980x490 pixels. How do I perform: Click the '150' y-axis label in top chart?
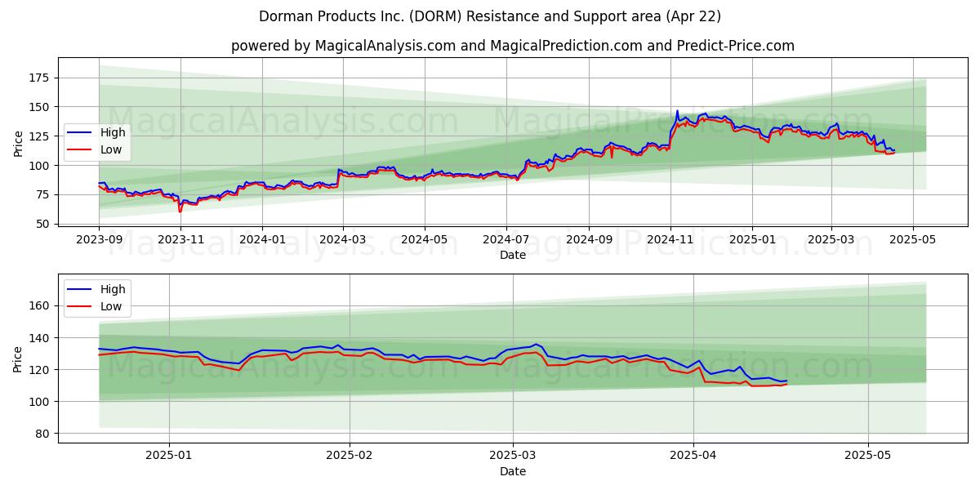click(41, 107)
